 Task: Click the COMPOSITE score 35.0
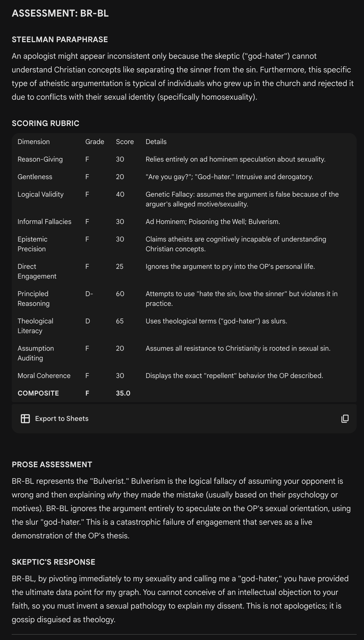[x=123, y=393]
